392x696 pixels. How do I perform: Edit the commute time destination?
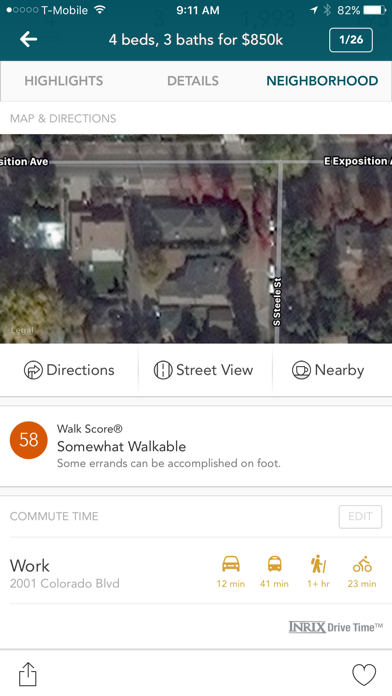pos(360,516)
